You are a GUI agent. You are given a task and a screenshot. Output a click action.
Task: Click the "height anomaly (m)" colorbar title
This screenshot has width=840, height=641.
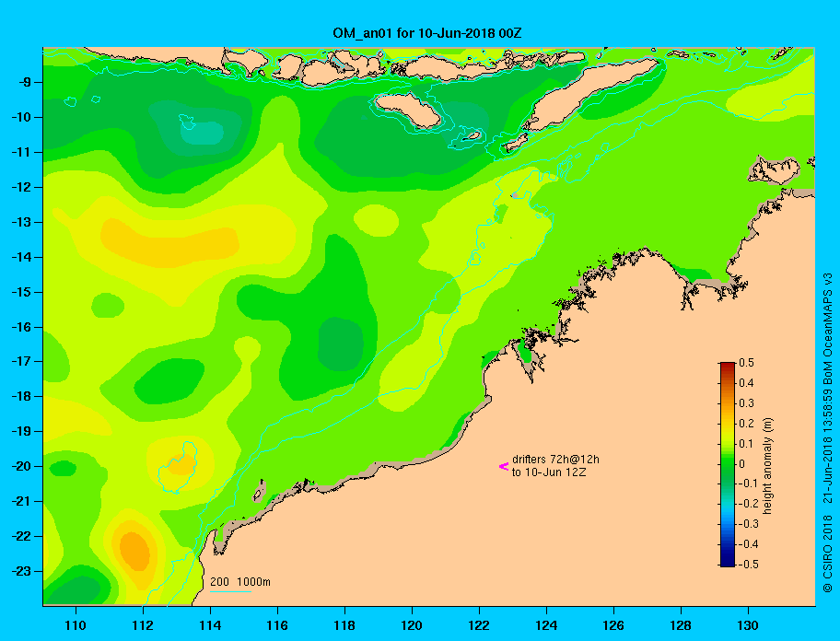[x=767, y=466]
